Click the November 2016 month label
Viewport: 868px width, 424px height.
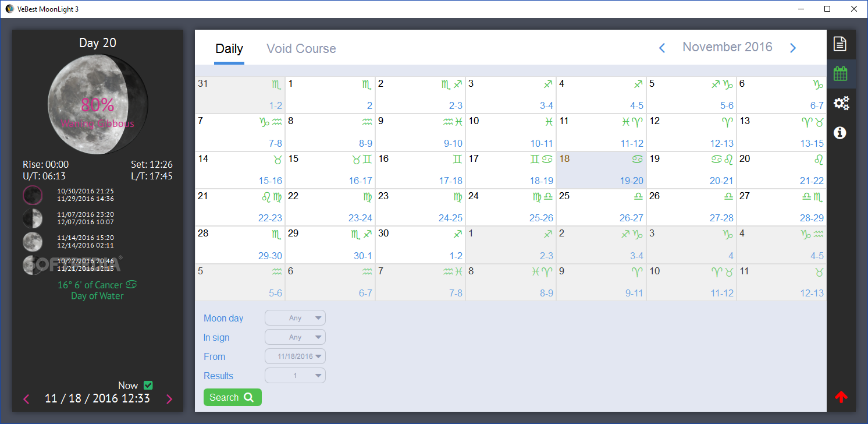pyautogui.click(x=727, y=47)
